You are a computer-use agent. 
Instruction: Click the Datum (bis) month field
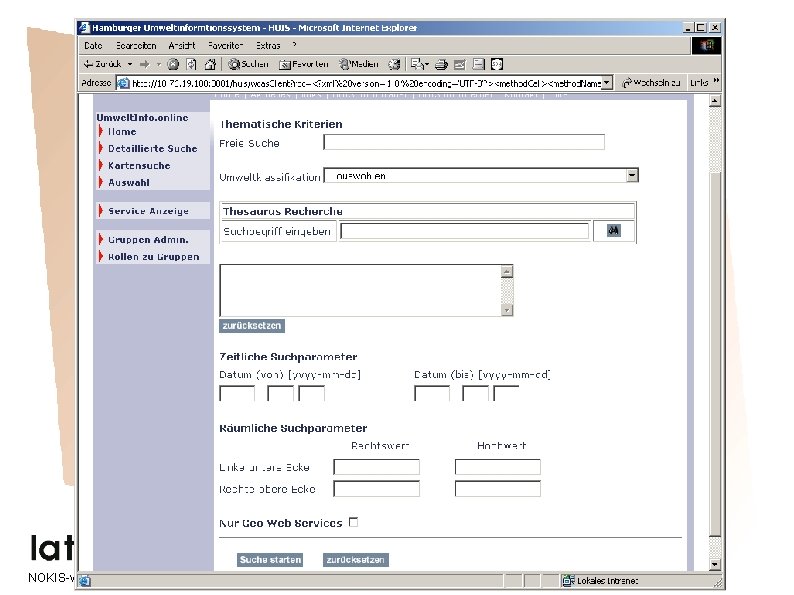pyautogui.click(x=475, y=393)
